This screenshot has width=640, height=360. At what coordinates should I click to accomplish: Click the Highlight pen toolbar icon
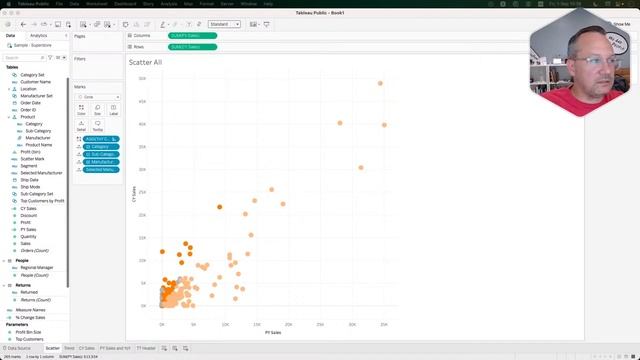pos(162,24)
